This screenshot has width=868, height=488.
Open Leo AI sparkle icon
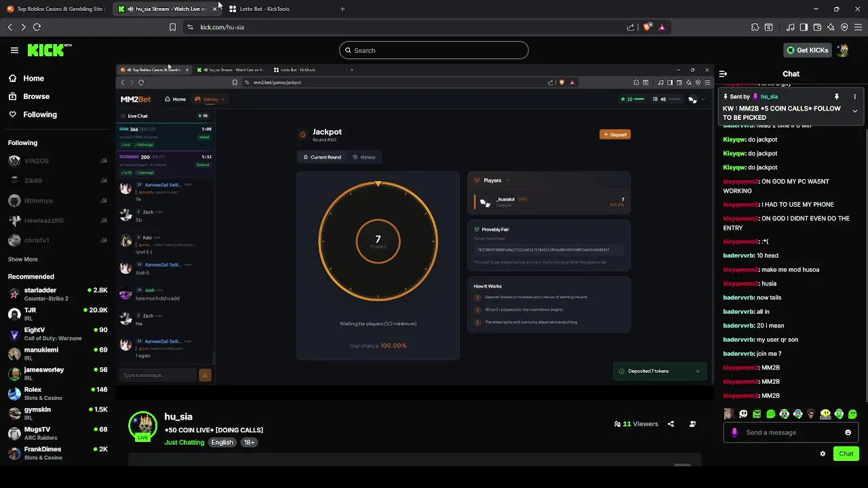coord(831,27)
